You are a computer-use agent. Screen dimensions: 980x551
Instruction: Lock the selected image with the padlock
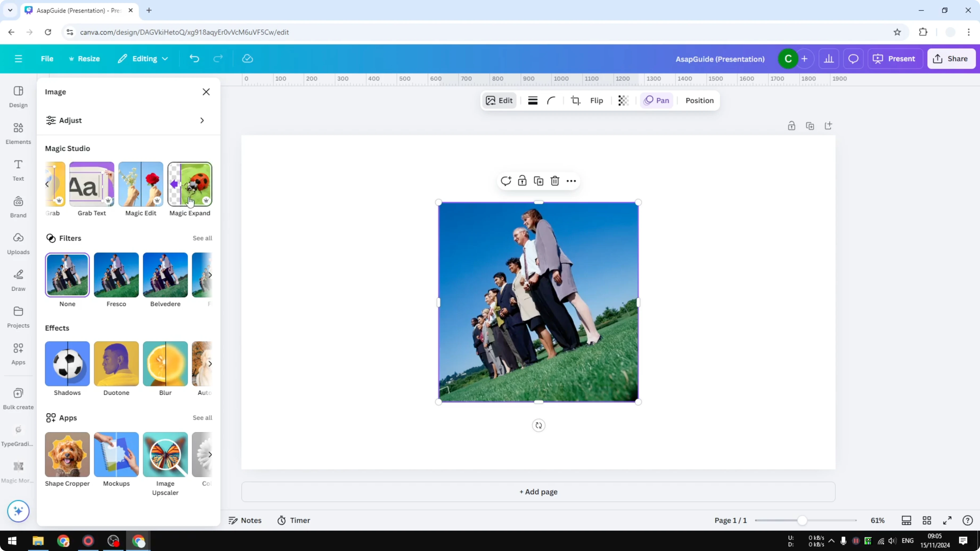(x=522, y=181)
